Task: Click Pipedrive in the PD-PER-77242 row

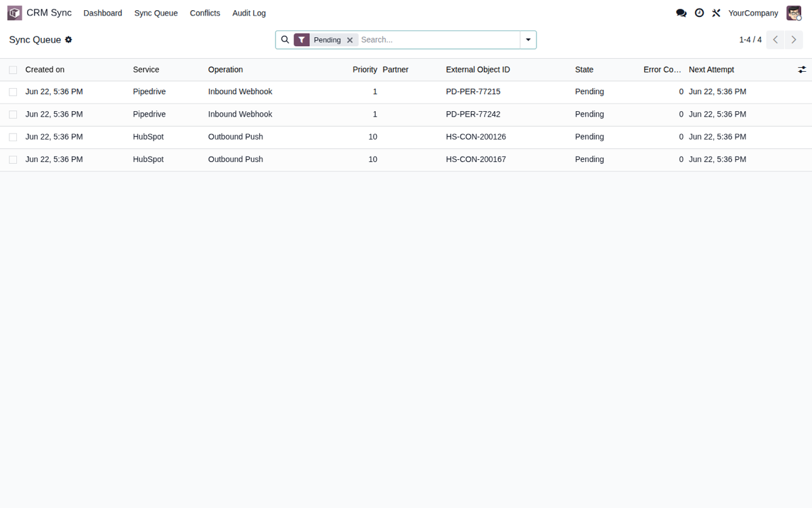Action: (149, 114)
